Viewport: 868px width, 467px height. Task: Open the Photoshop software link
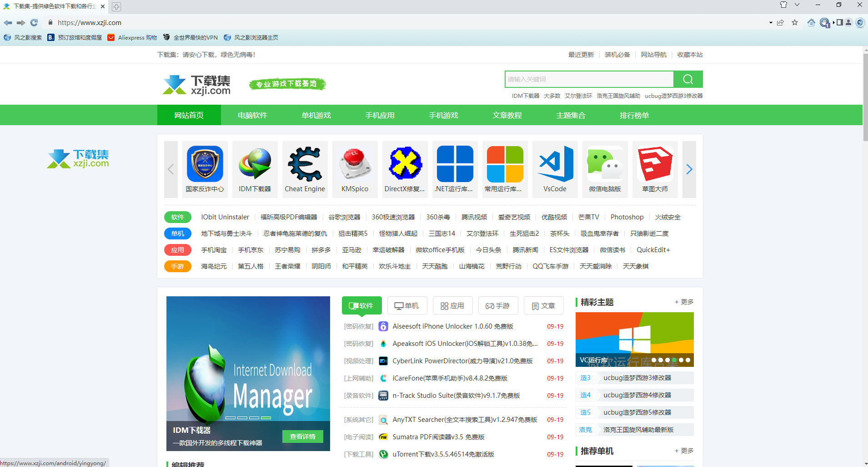(627, 217)
